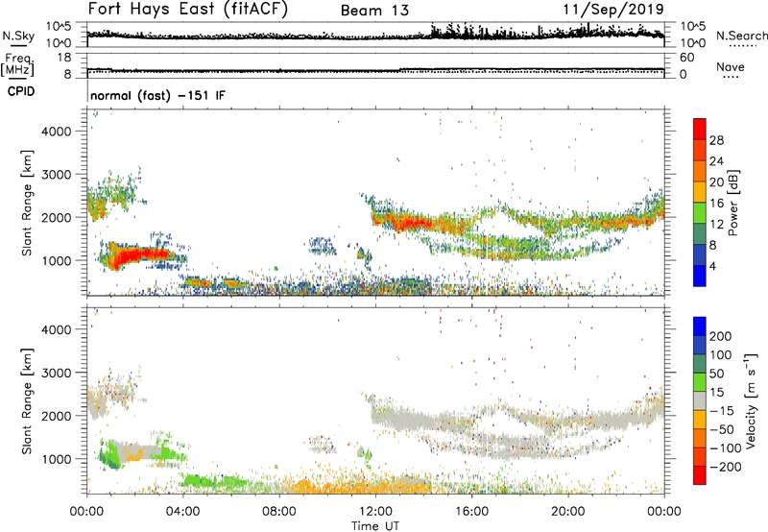Click the light green segment of Velocity color bar
This screenshot has height=532, width=768.
click(700, 382)
